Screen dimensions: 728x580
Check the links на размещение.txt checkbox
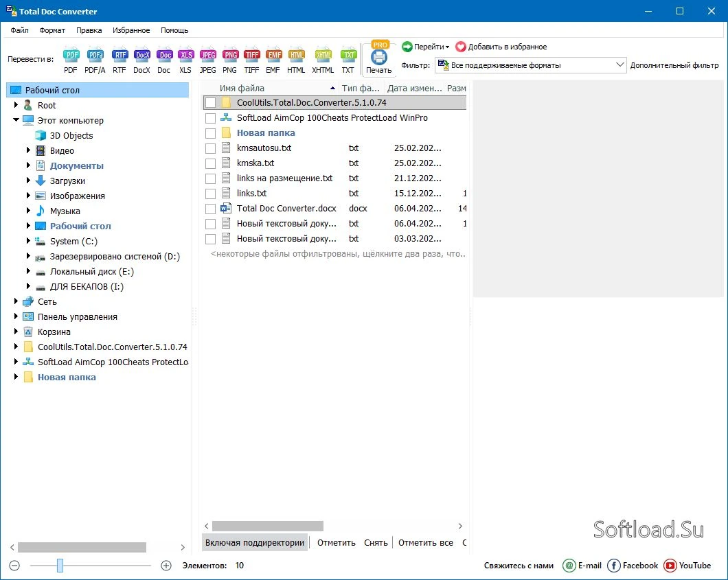click(210, 178)
